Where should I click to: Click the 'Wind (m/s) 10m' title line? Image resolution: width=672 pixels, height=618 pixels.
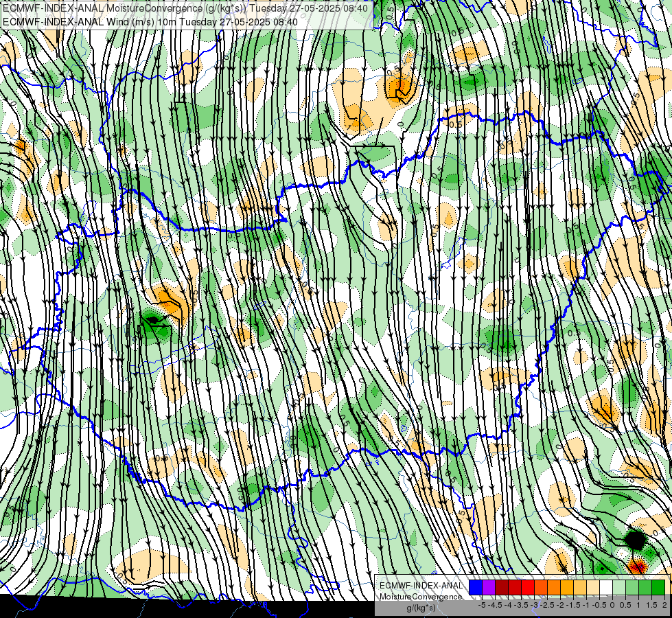pos(150,21)
